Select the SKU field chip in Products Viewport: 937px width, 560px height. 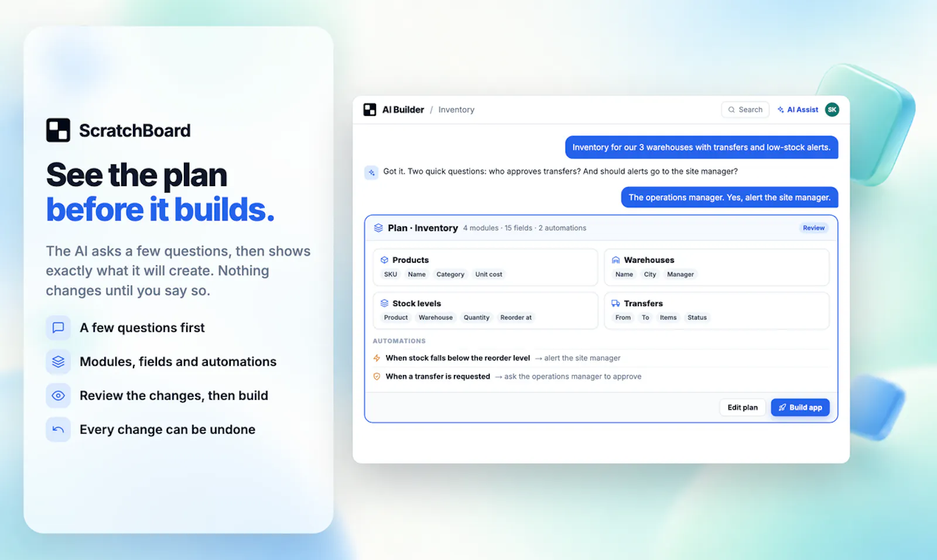click(391, 274)
